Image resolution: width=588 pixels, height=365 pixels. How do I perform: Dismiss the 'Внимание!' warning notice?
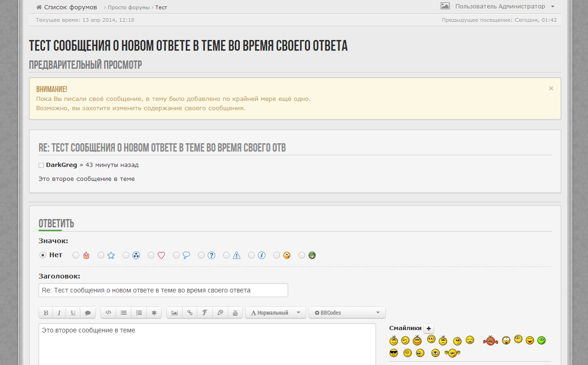click(x=551, y=88)
